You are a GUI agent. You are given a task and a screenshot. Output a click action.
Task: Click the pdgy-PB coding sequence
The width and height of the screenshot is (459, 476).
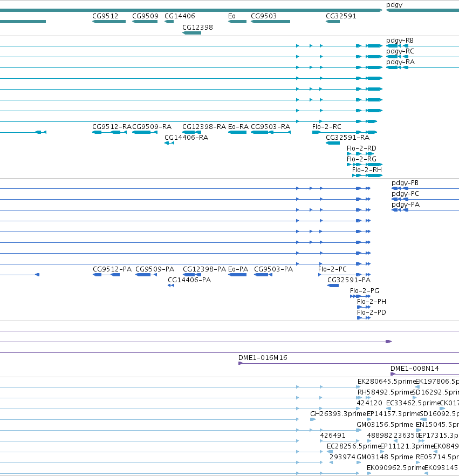pyautogui.click(x=425, y=188)
